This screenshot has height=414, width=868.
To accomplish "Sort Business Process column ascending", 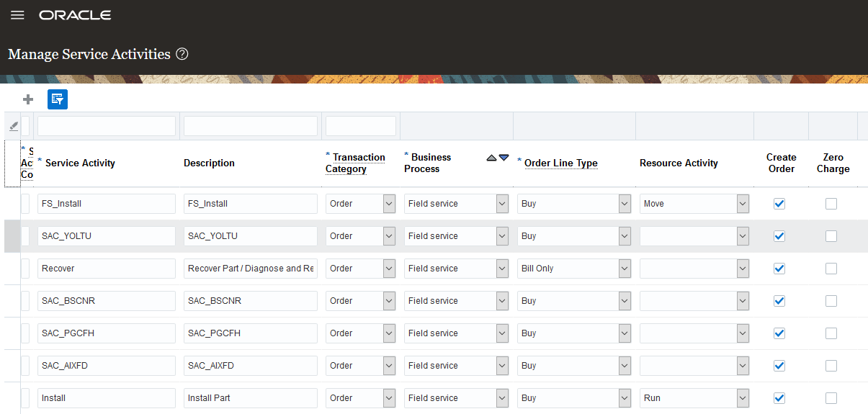I will 491,158.
